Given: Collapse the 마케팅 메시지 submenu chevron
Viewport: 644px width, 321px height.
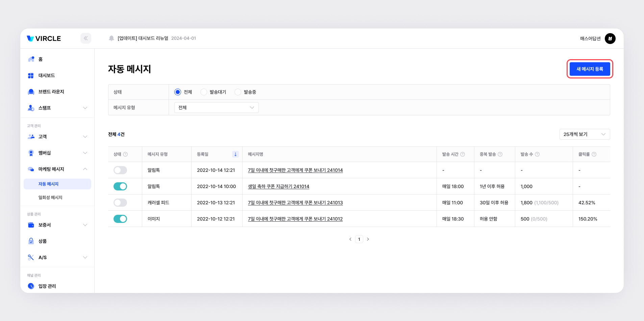Looking at the screenshot, I should 85,169.
